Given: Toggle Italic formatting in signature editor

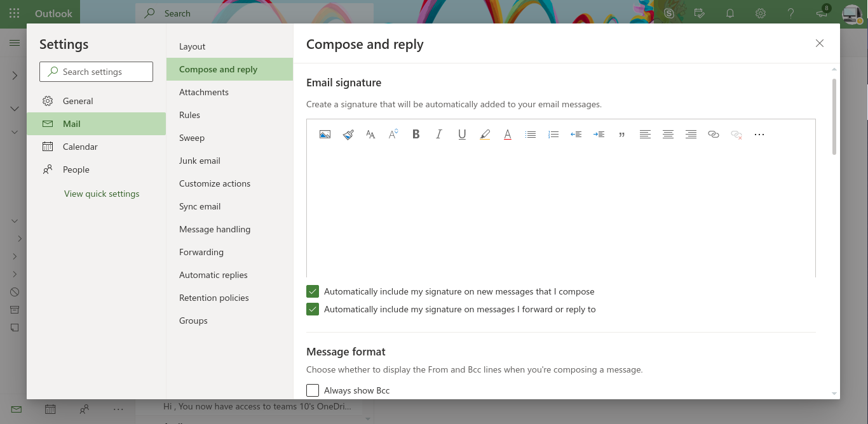Looking at the screenshot, I should [438, 135].
